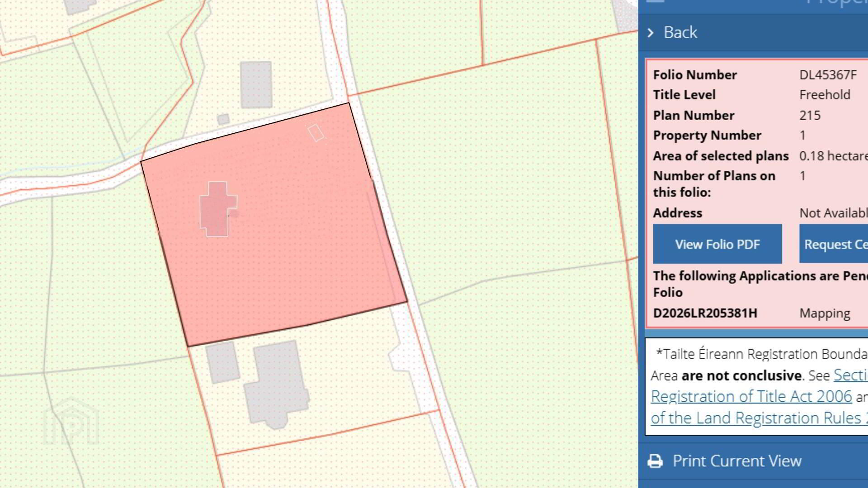This screenshot has height=488, width=868.
Task: Select Print Current View option
Action: tap(737, 461)
